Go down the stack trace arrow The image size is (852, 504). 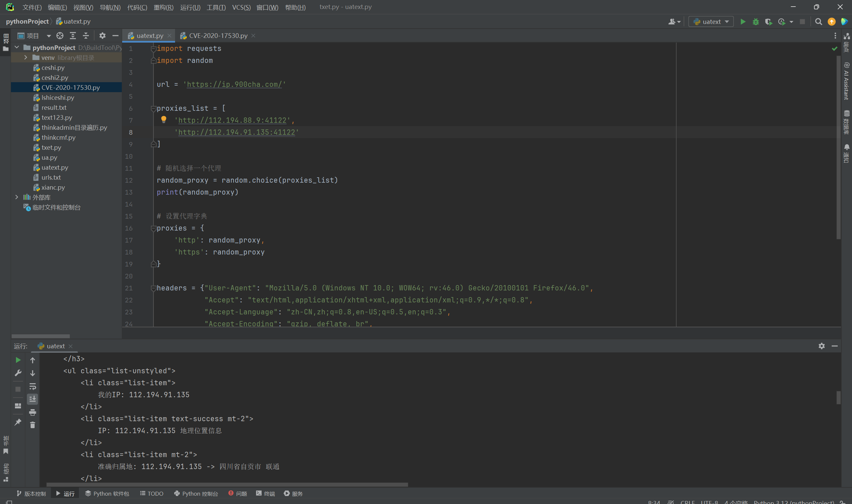(33, 373)
